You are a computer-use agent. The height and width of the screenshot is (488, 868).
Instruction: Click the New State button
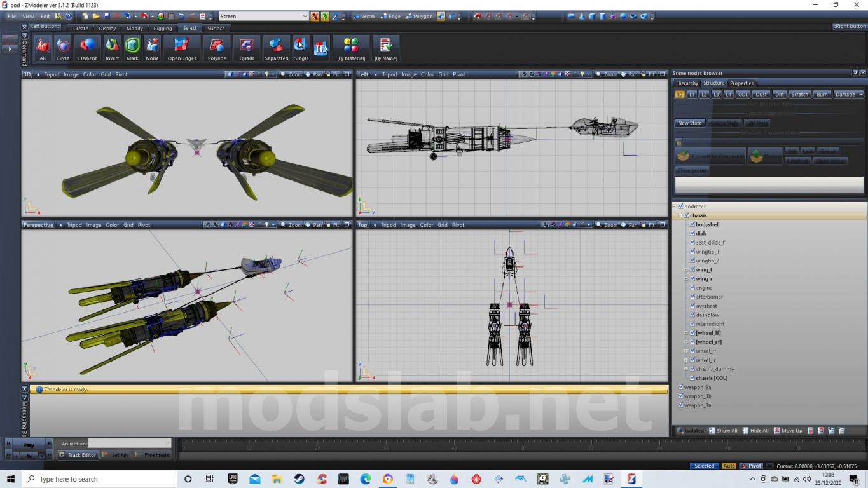click(x=690, y=123)
